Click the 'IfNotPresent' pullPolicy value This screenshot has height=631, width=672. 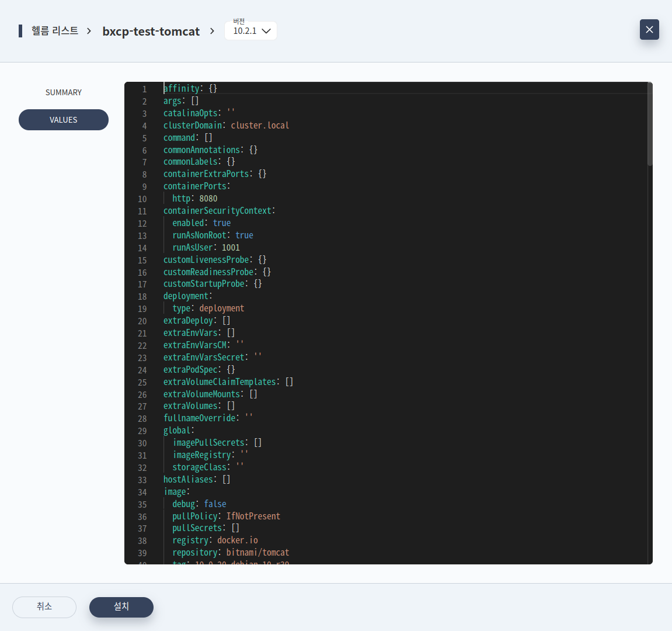(253, 516)
